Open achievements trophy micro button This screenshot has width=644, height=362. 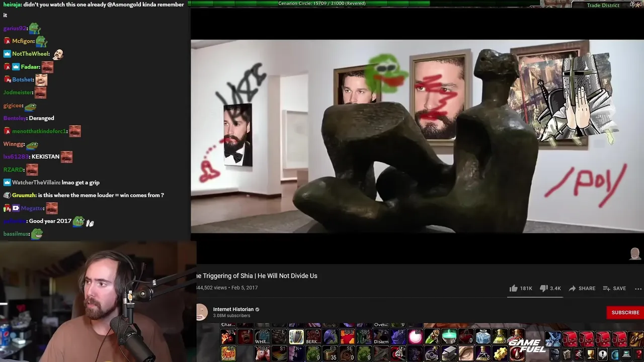(x=591, y=354)
